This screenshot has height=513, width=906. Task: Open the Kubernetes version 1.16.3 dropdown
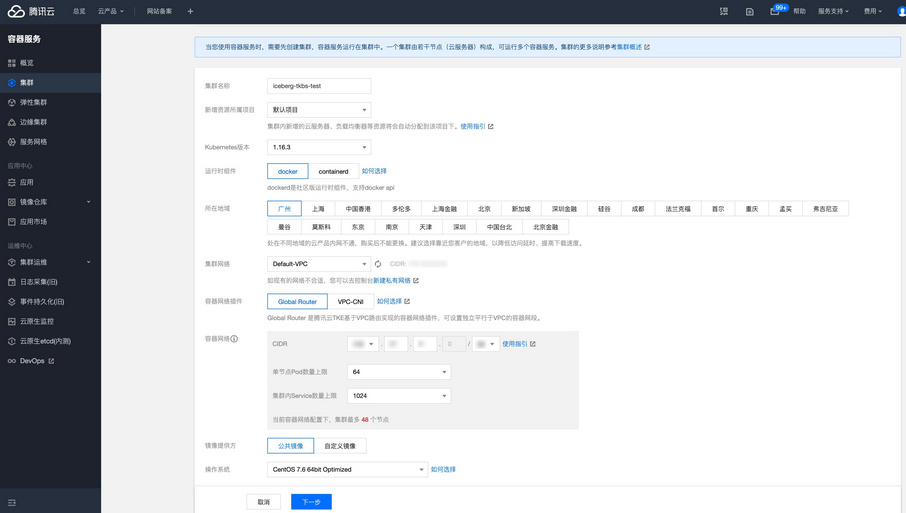pyautogui.click(x=319, y=147)
